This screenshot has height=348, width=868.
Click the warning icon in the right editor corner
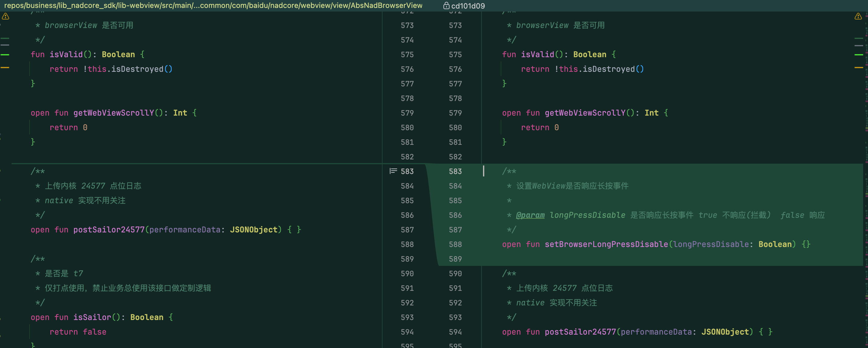pos(858,16)
